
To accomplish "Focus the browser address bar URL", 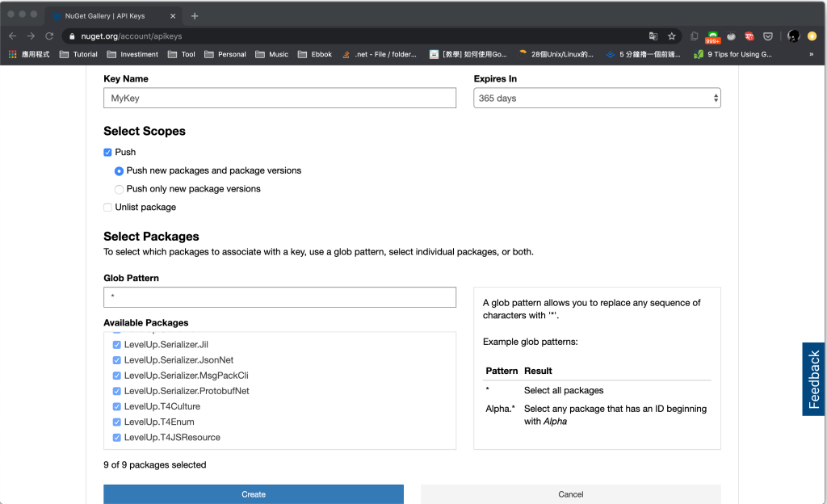I will coord(359,36).
